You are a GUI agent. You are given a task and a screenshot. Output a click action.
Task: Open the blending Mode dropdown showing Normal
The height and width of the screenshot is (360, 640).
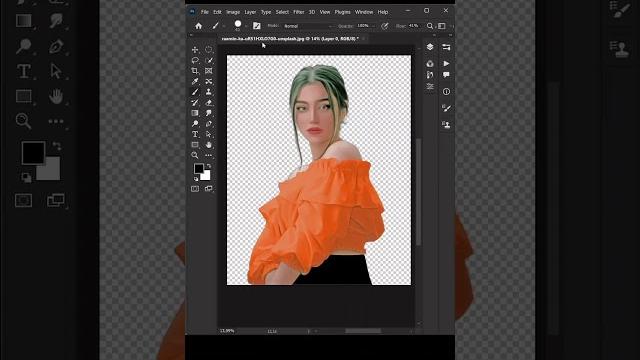coord(308,26)
